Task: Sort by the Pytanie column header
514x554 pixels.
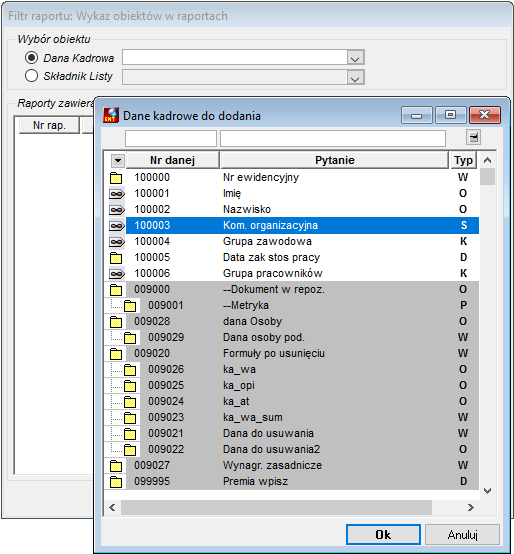Action: pyautogui.click(x=335, y=160)
